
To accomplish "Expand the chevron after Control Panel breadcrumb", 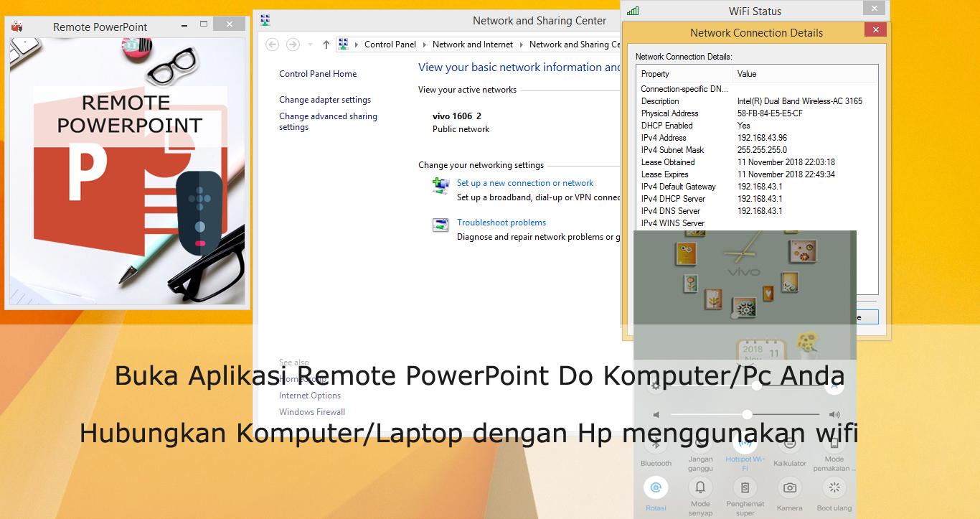I will [424, 45].
